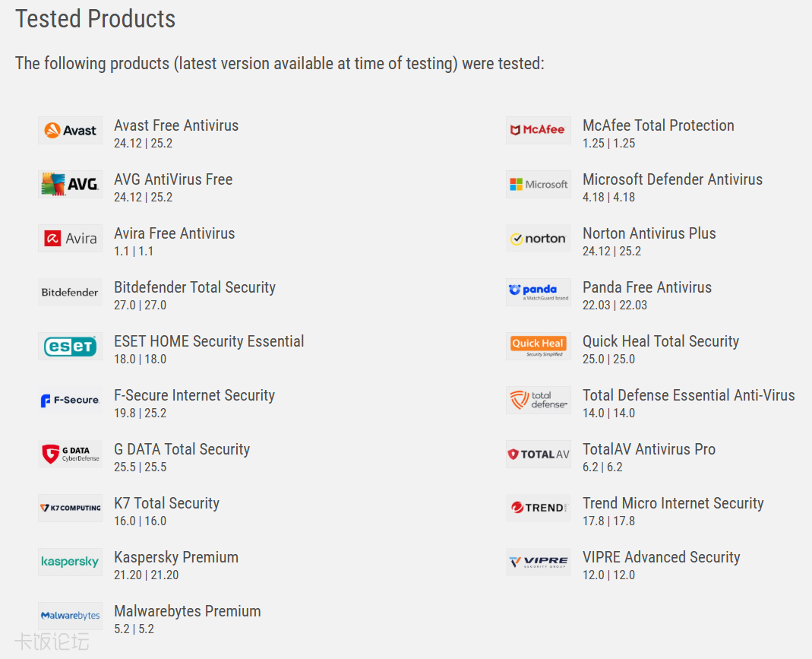Click the AVG logo icon

point(70,184)
